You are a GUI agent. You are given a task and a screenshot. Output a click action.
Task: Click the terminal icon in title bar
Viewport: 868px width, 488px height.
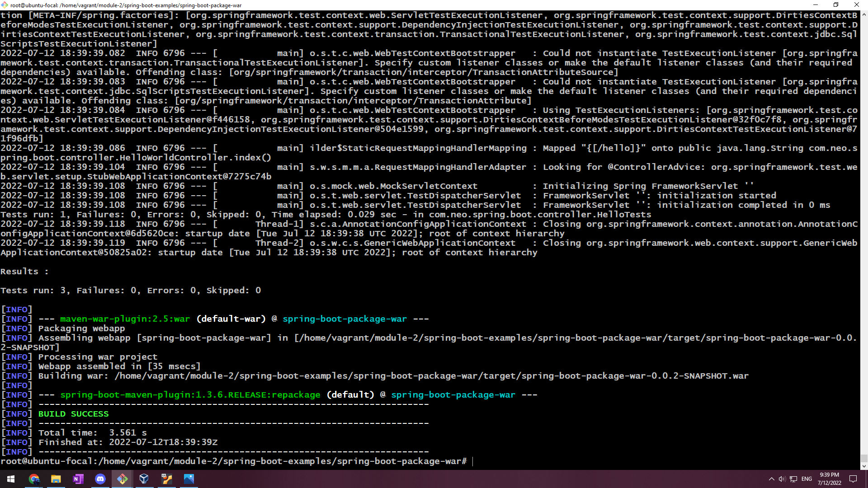(x=5, y=5)
